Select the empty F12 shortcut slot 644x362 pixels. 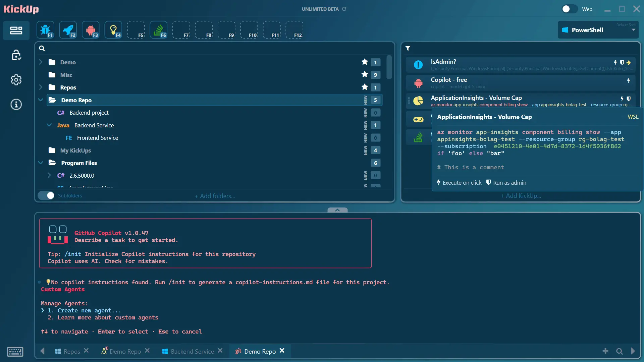pyautogui.click(x=294, y=30)
